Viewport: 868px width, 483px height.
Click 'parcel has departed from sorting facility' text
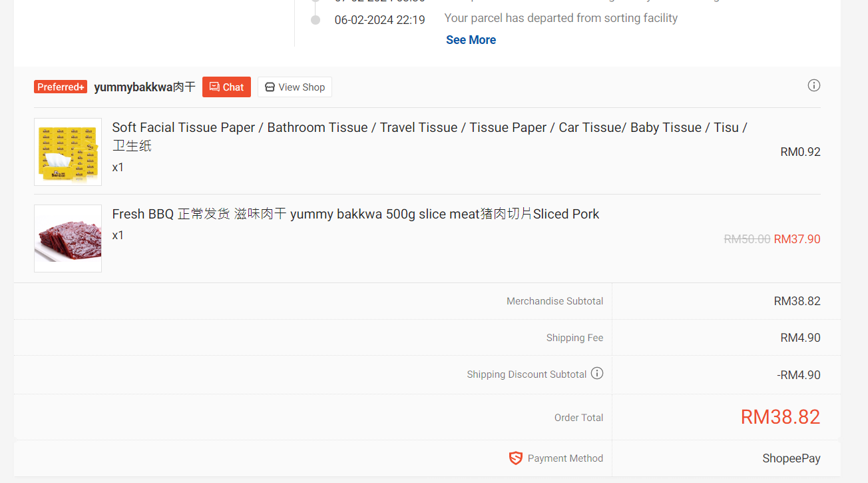click(x=561, y=18)
